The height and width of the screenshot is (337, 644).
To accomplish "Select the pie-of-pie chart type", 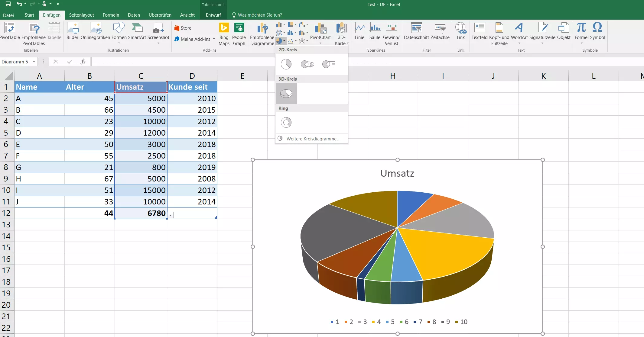I will click(x=307, y=64).
